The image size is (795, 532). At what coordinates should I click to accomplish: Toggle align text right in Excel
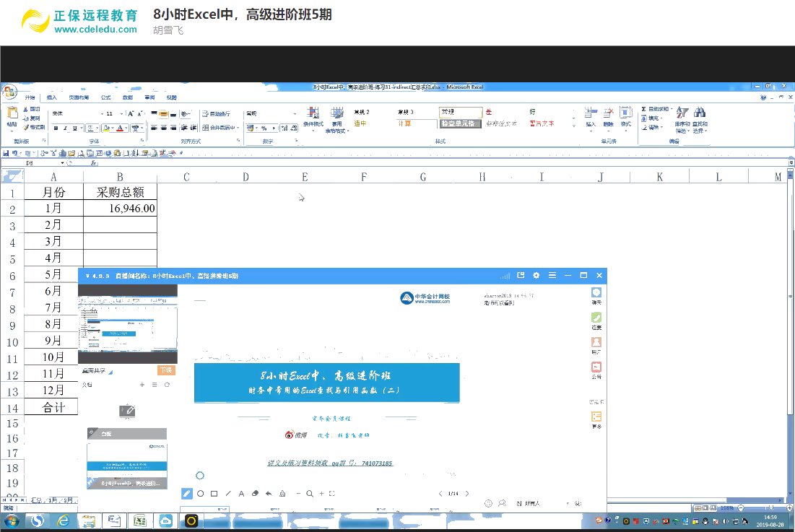pos(173,128)
